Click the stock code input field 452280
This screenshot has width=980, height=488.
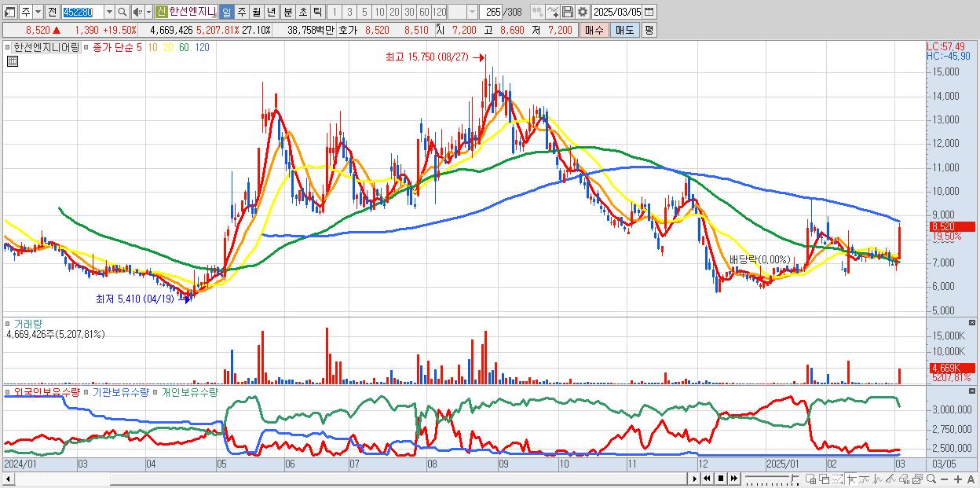(x=82, y=12)
